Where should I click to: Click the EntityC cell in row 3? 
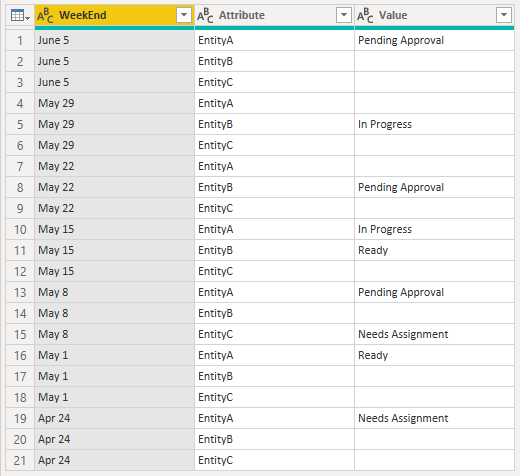coord(274,83)
